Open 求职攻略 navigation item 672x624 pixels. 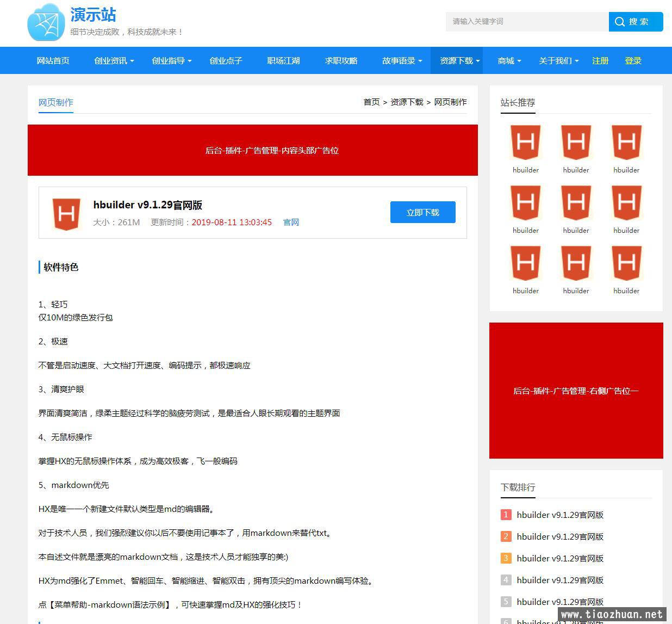click(x=341, y=61)
